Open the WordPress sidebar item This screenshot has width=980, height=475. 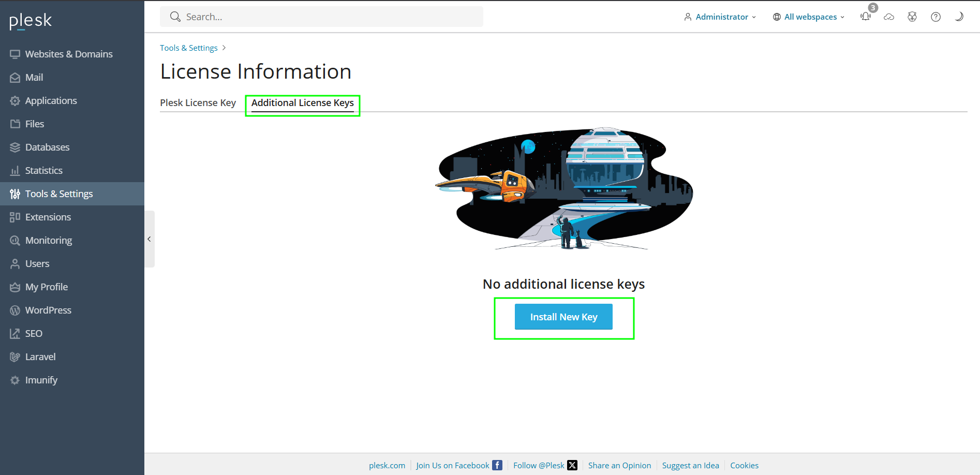click(48, 310)
